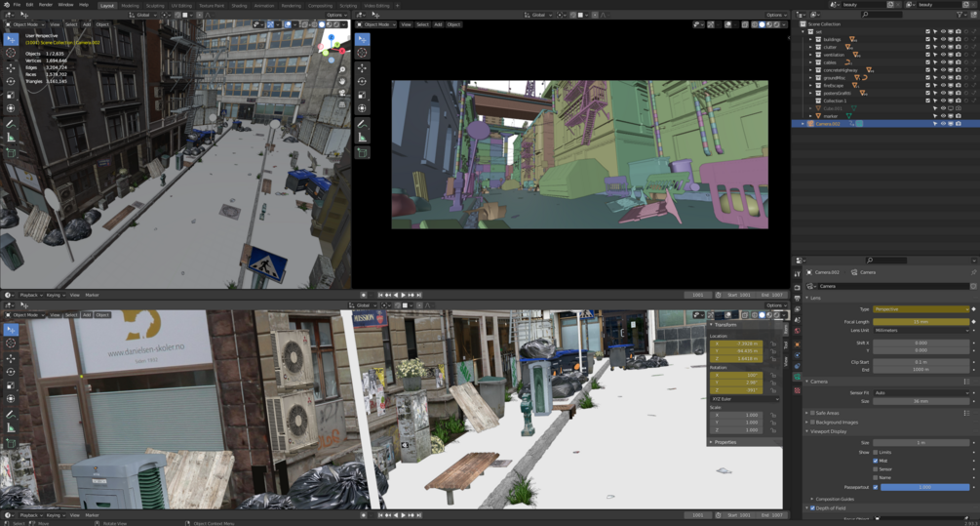980x526 pixels.
Task: Switch to the Modeling workspace tab
Action: click(130, 6)
